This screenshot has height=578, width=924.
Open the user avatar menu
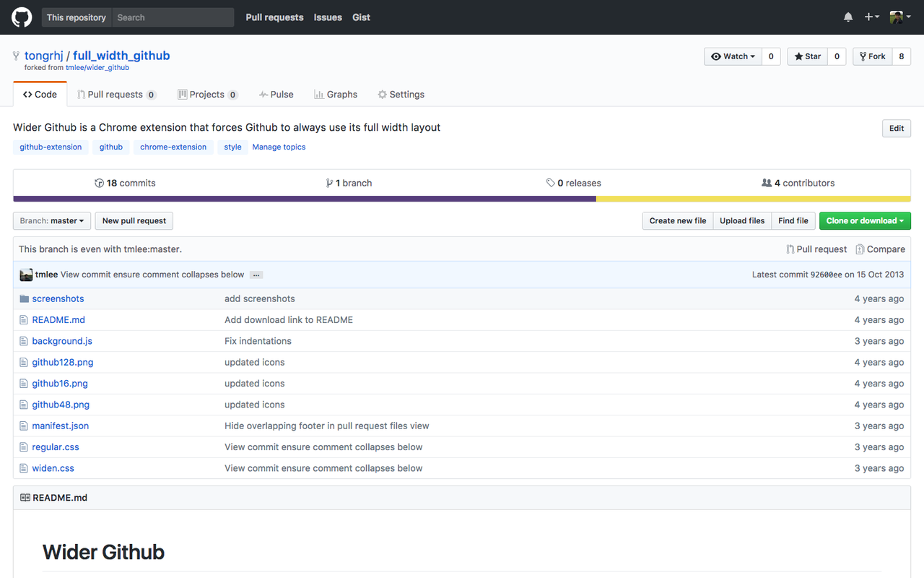[900, 17]
